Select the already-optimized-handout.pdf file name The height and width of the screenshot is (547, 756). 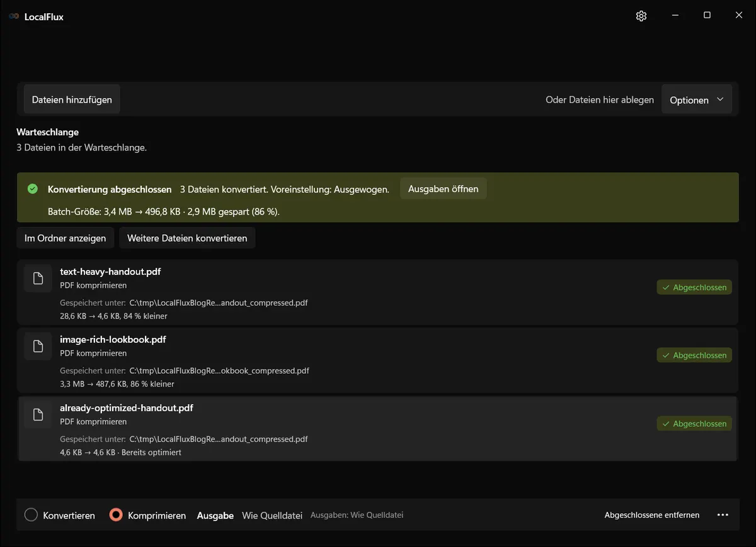[x=127, y=408]
